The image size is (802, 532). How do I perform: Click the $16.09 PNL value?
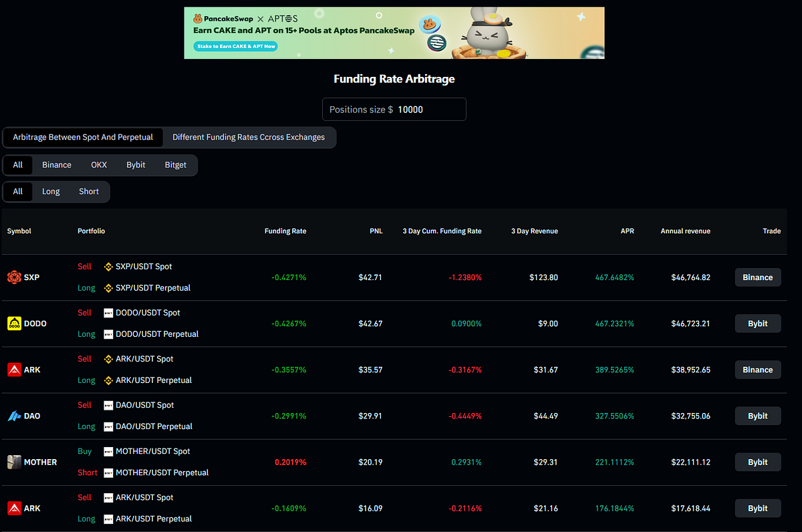click(370, 508)
